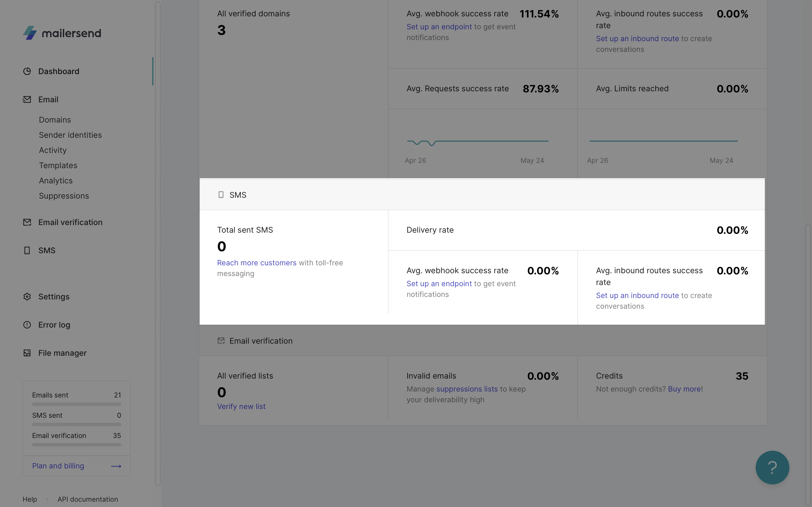Click the Buy more credits link
Viewport: 812px width, 507px height.
point(684,389)
